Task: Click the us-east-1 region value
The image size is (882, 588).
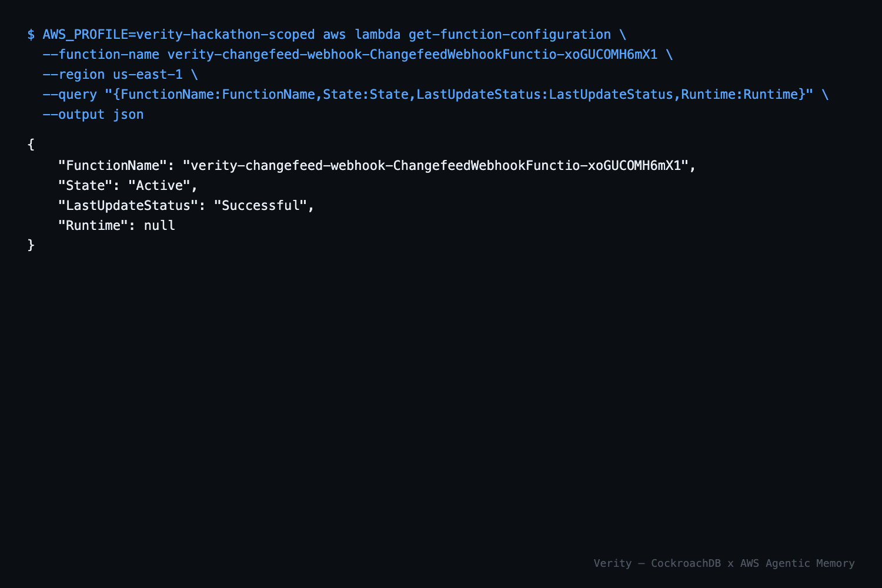Action: pos(148,75)
